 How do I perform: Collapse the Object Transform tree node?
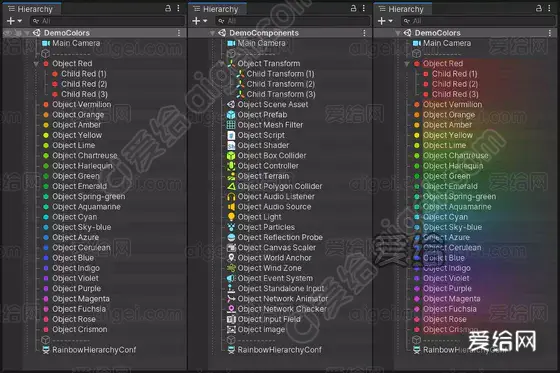(221, 64)
